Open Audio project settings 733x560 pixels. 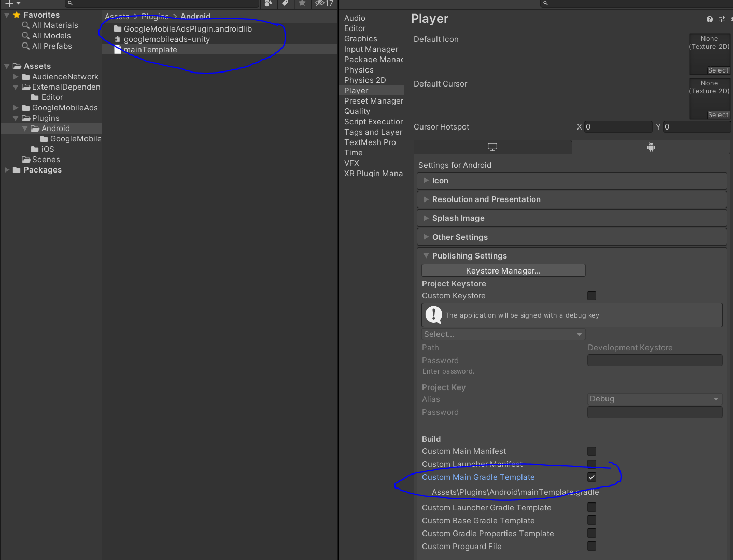pyautogui.click(x=355, y=18)
